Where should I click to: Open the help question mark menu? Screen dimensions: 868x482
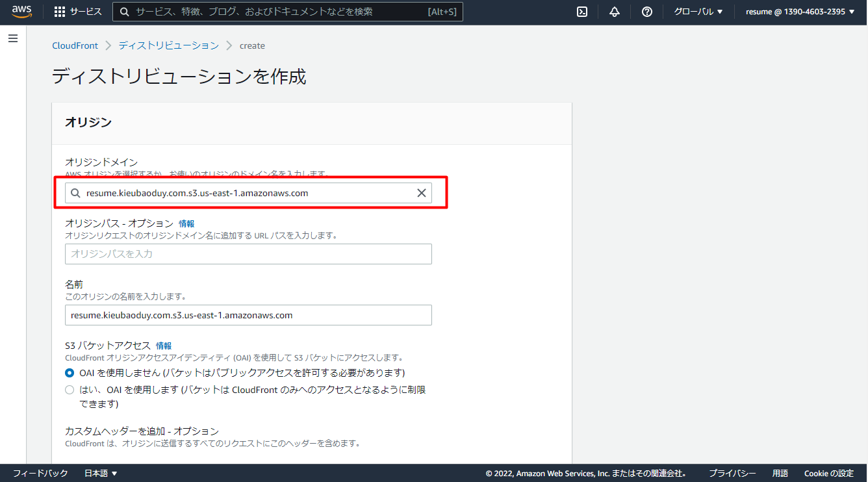point(647,12)
